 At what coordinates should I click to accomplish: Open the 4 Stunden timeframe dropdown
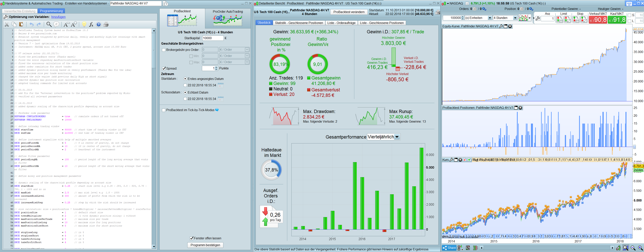[x=515, y=18]
